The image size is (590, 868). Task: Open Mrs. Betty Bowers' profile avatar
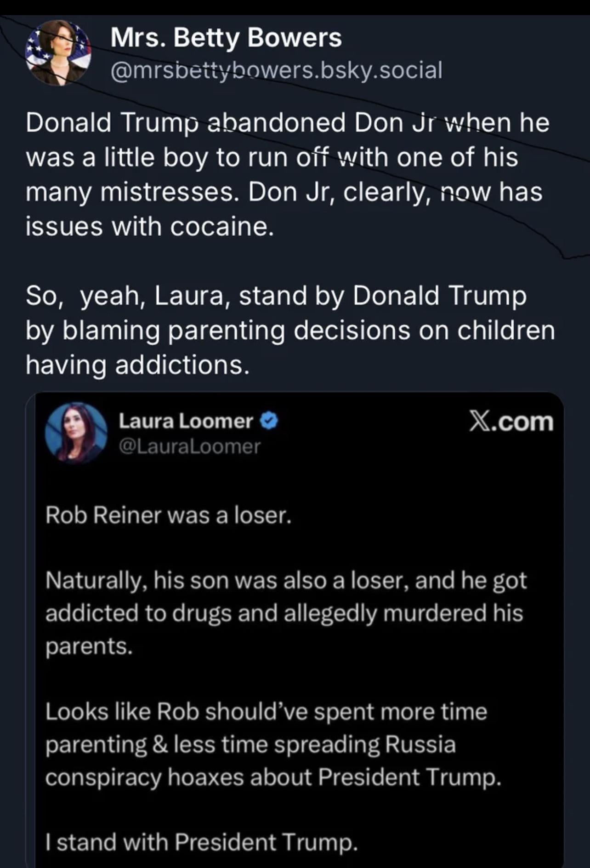click(58, 53)
